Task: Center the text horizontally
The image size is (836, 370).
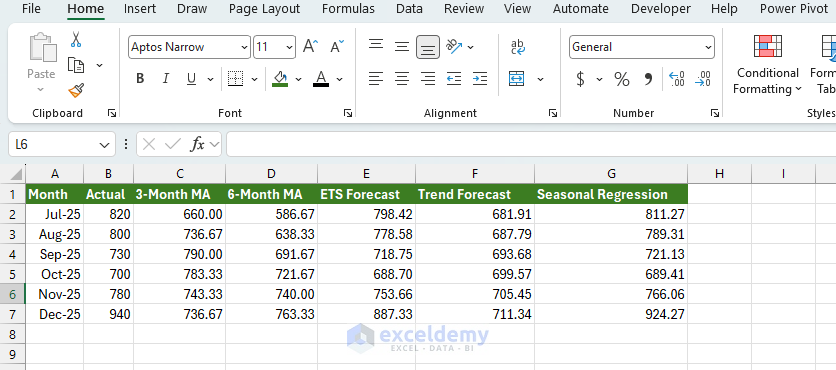Action: (x=401, y=79)
